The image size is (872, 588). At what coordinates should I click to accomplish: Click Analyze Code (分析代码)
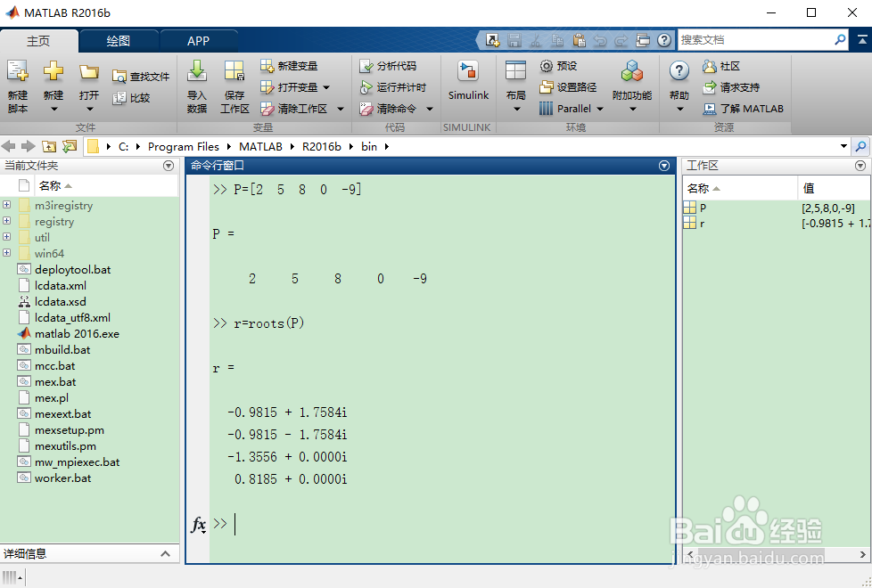388,66
